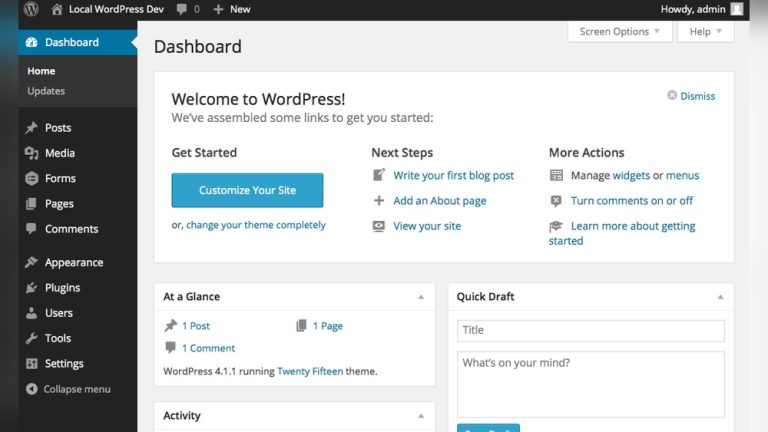Click the monitor icon by View your site
768x432 pixels.
379,226
